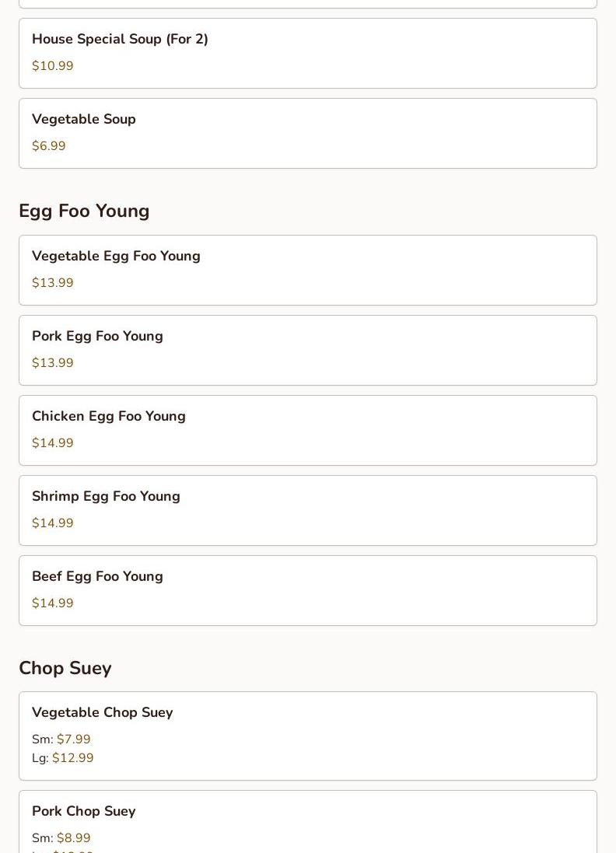This screenshot has width=616, height=853.
Task: Click the Chop Suey section heading
Action: [65, 668]
